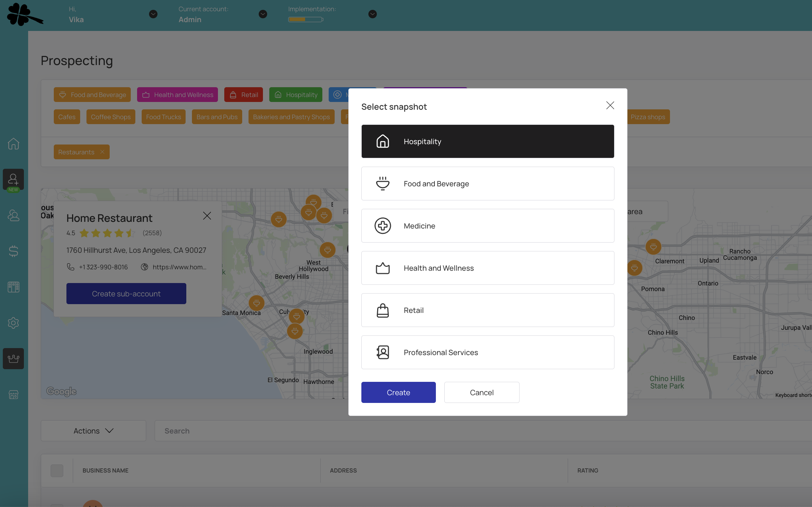812x507 pixels.
Task: Choose Professional Services snapshot item
Action: 488,352
